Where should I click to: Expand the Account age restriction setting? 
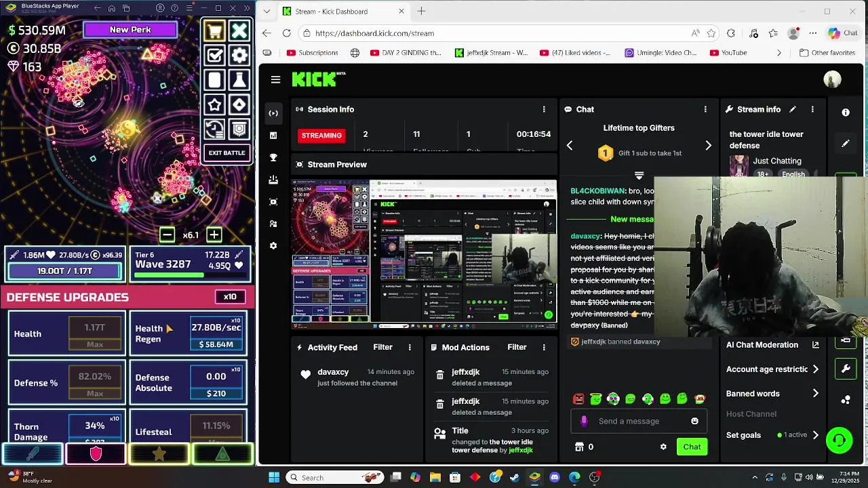click(816, 369)
